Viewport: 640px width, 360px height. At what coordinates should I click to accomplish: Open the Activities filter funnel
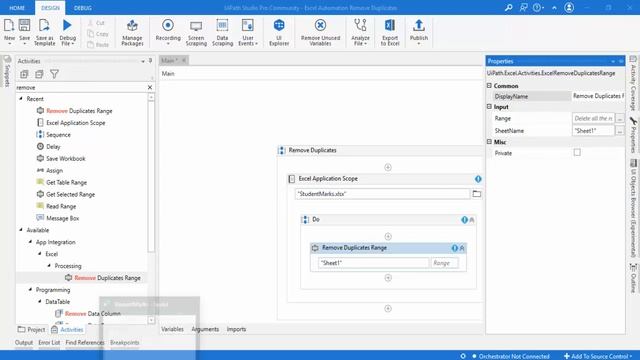pyautogui.click(x=54, y=74)
